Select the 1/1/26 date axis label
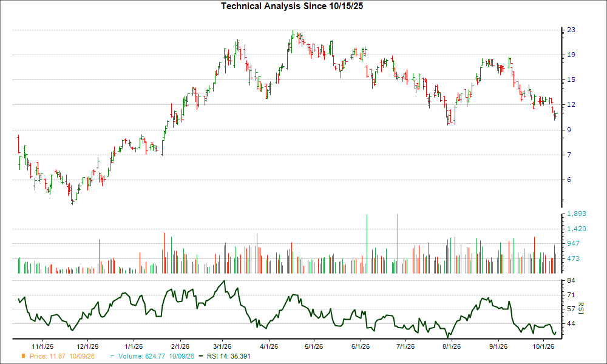This screenshot has width=607, height=364. (134, 346)
